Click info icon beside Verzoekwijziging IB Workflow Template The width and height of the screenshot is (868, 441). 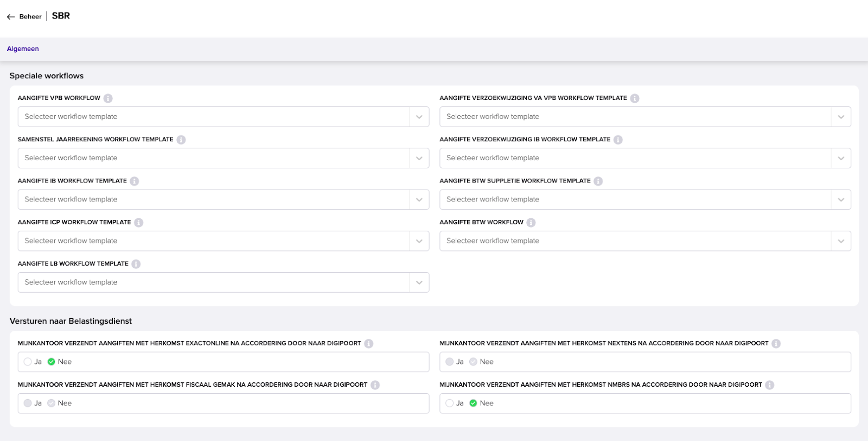coord(618,140)
